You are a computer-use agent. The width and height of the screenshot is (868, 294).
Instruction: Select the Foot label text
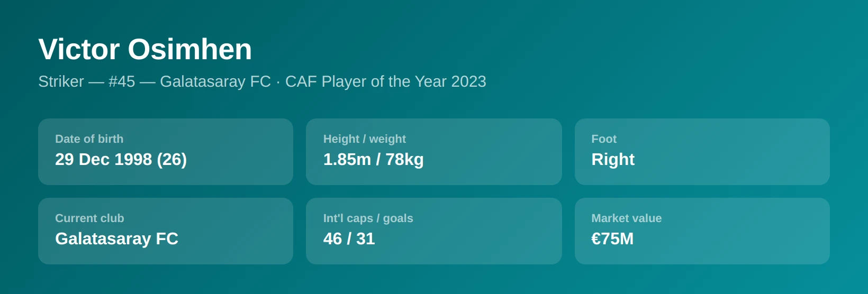(604, 139)
